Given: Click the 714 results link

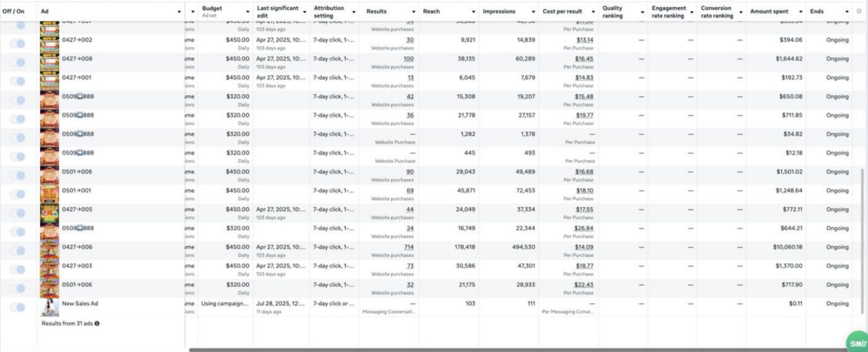Looking at the screenshot, I should [409, 247].
